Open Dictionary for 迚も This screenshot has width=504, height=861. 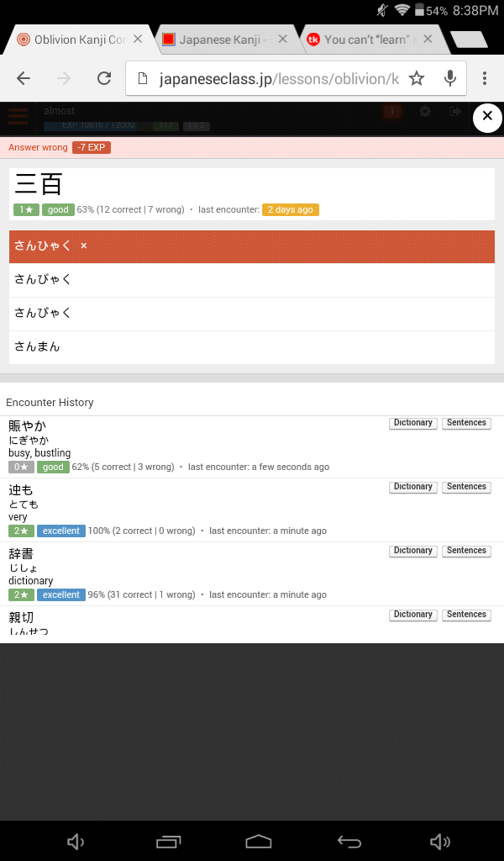[x=412, y=487]
